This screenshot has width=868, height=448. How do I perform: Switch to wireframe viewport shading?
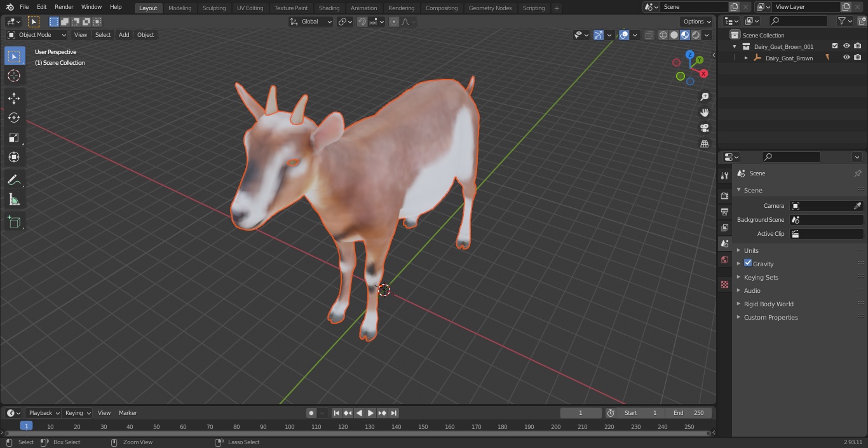[663, 36]
